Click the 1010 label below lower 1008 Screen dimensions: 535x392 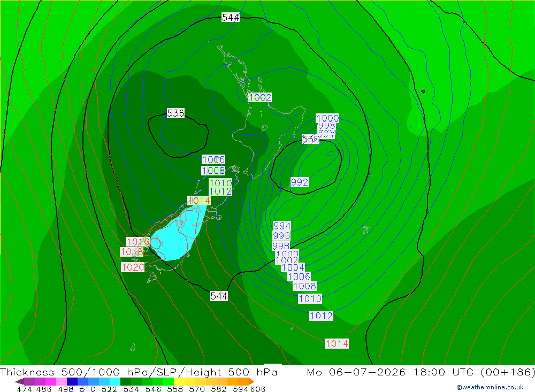point(310,299)
